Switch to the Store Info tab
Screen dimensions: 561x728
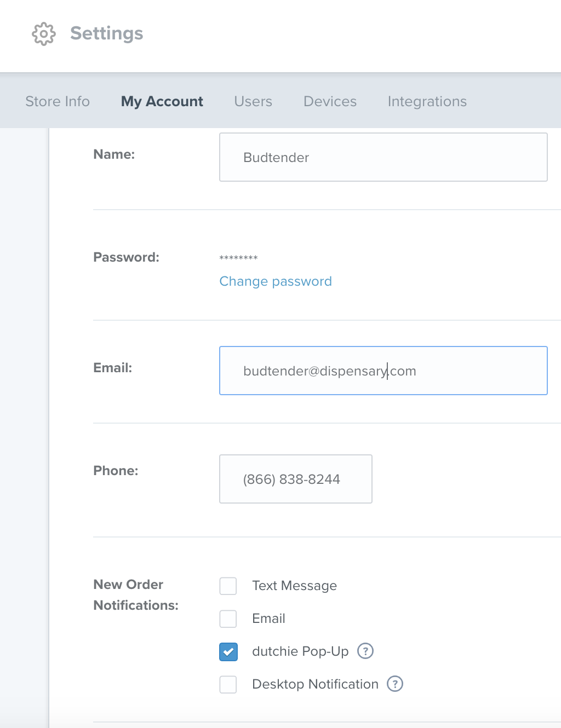[x=58, y=101]
